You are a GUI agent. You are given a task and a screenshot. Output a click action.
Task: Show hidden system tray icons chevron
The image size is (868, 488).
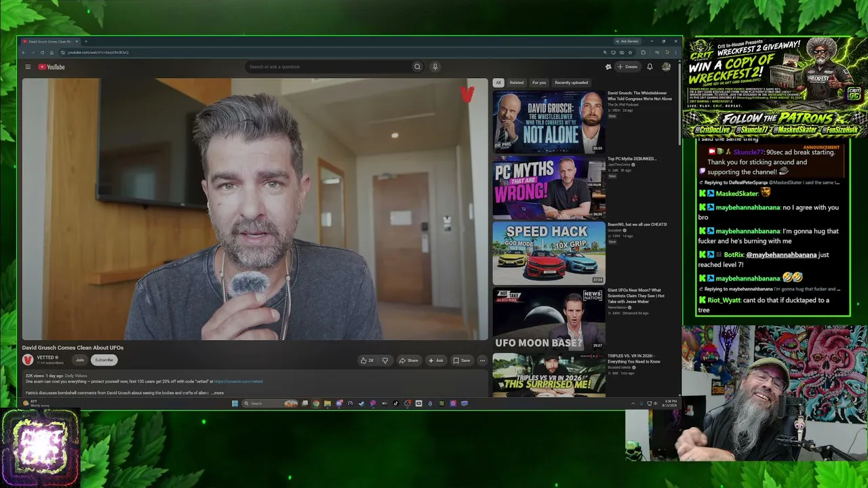pos(633,403)
